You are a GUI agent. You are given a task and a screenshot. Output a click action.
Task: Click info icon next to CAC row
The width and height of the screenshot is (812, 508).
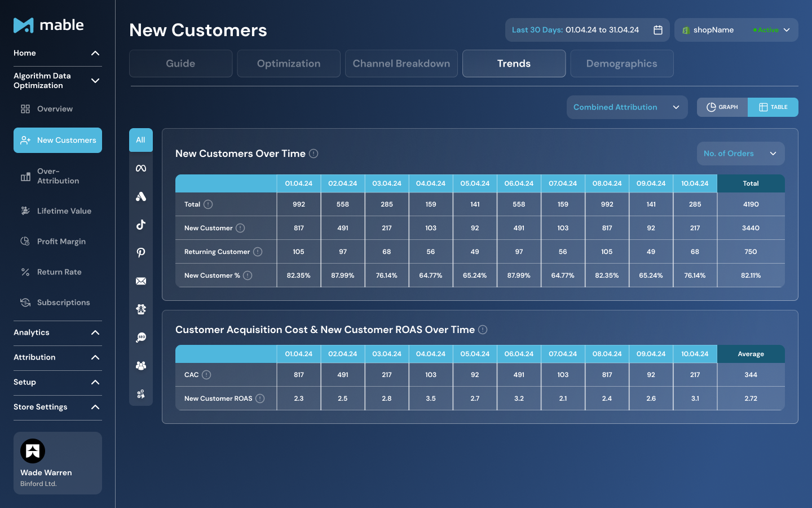tap(206, 375)
